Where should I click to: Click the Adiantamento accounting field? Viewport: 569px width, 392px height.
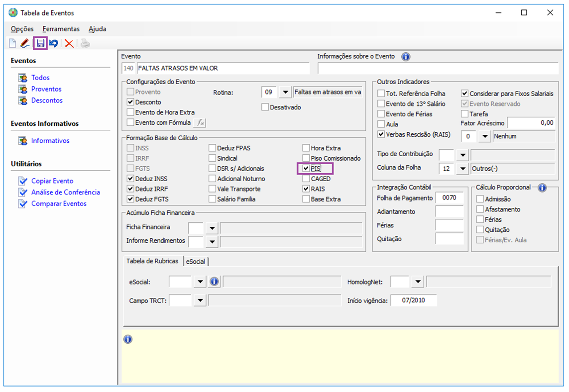coord(449,211)
